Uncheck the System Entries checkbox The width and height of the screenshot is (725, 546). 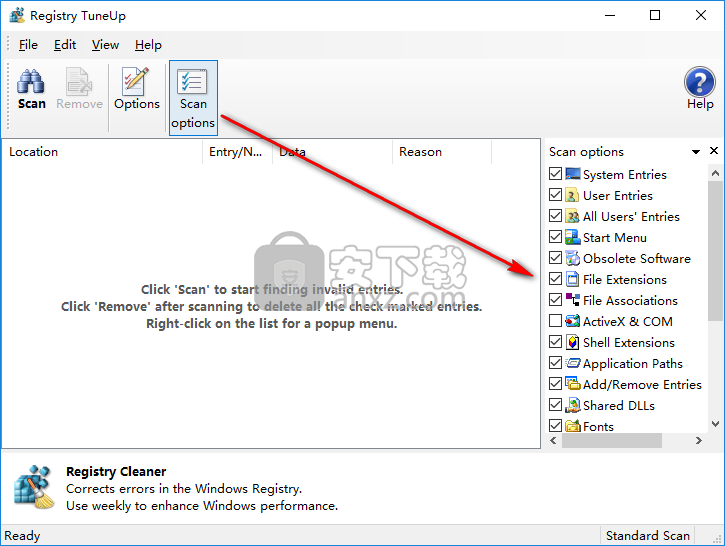click(555, 174)
